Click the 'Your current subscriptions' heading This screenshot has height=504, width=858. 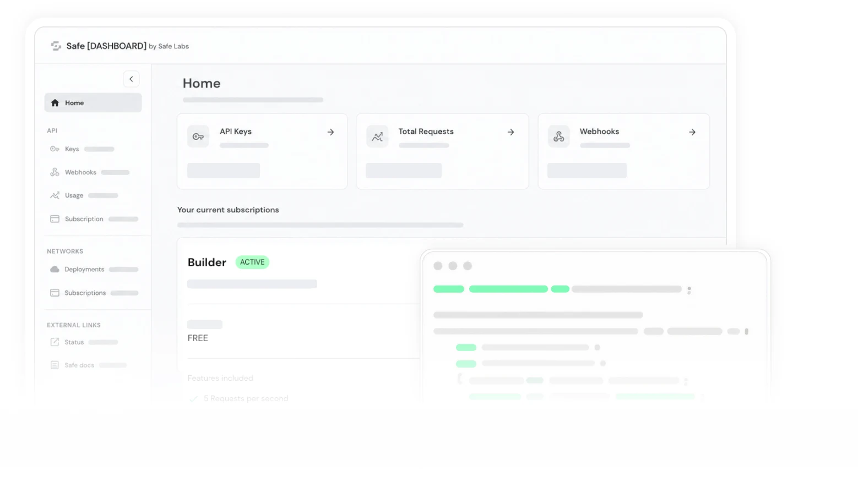(228, 210)
